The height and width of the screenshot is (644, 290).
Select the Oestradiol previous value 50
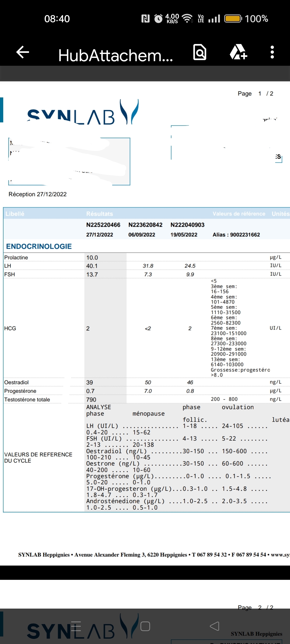click(148, 382)
